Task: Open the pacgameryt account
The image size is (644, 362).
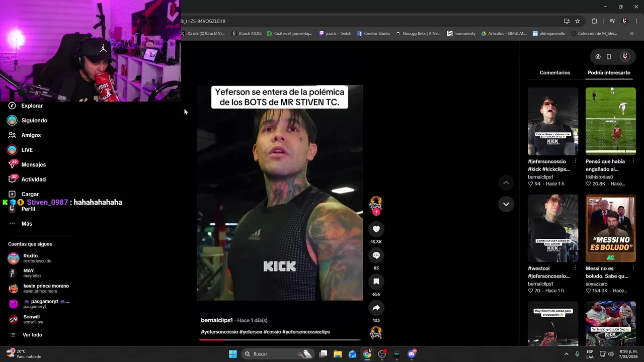Action: pos(39,304)
